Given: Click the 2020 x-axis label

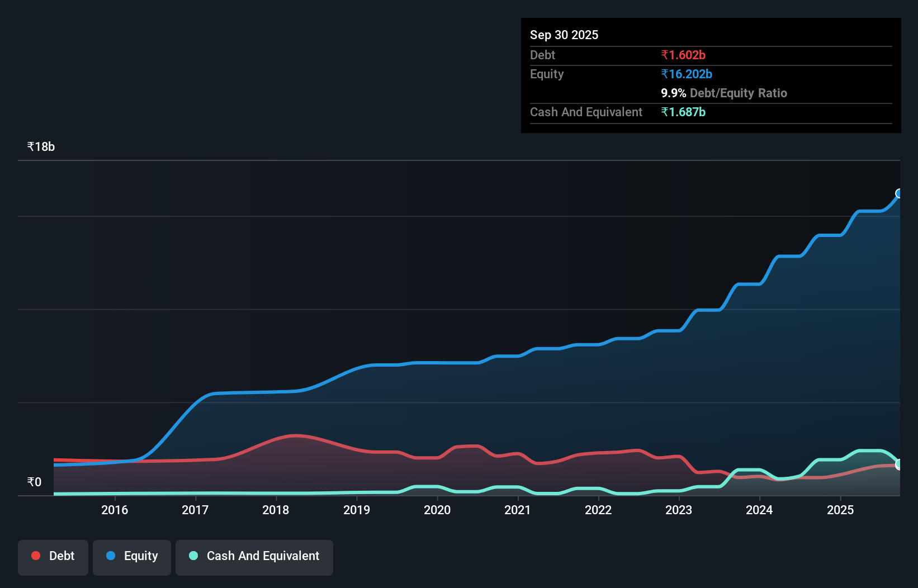Looking at the screenshot, I should (x=437, y=510).
